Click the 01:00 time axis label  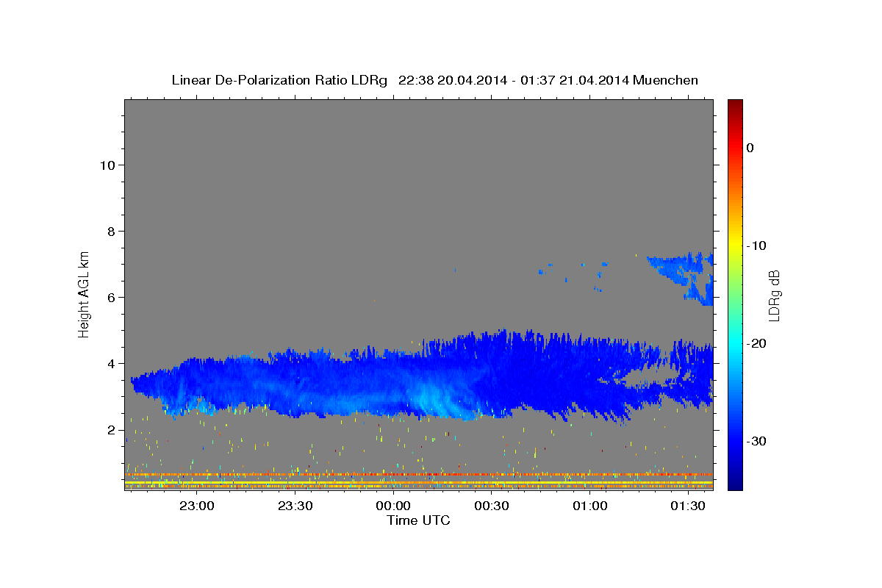pyautogui.click(x=589, y=506)
